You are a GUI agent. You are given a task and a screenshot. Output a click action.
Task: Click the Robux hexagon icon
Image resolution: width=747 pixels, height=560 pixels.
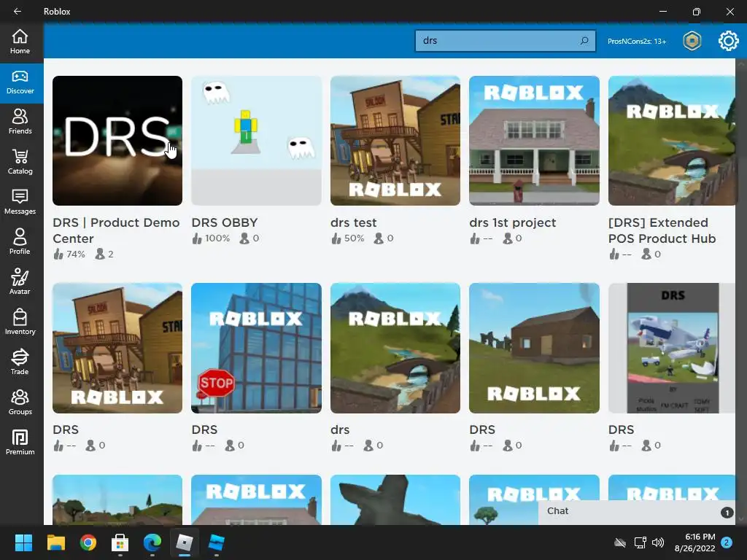tap(692, 41)
